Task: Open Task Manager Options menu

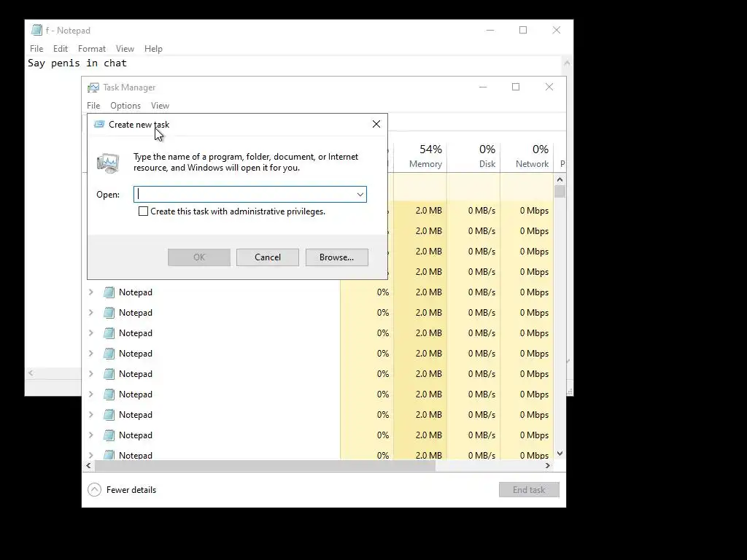Action: pos(125,106)
